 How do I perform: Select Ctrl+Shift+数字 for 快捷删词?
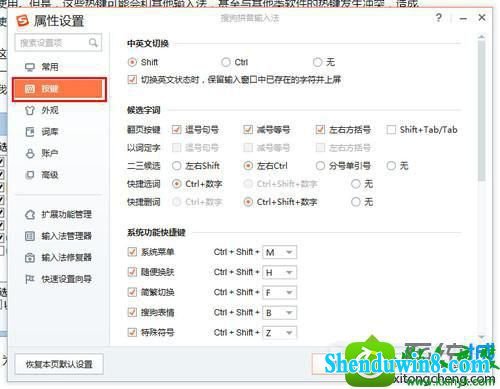(248, 202)
